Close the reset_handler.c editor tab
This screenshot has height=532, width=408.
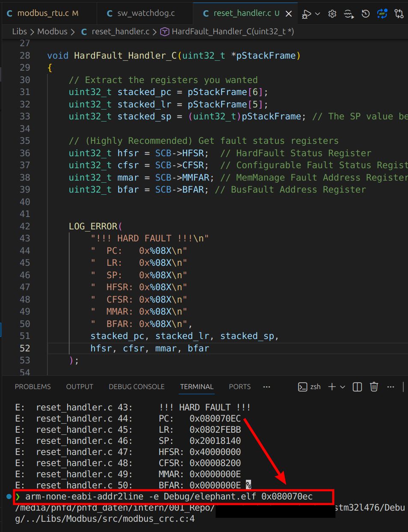(x=289, y=14)
